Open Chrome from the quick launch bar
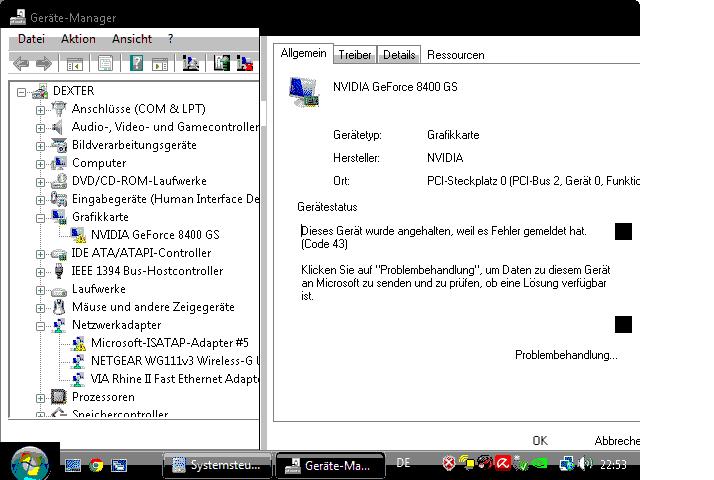Viewport: 714px width, 480px height. point(96,465)
